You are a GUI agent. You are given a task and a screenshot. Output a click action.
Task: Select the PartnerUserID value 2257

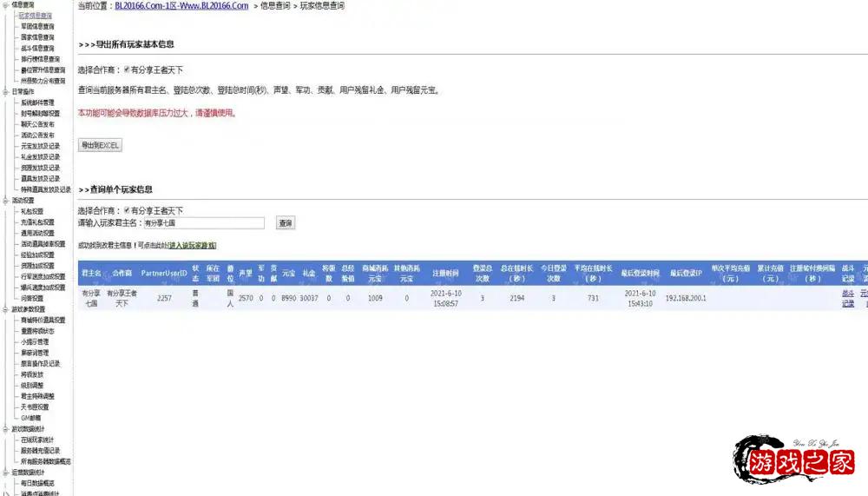coord(164,298)
